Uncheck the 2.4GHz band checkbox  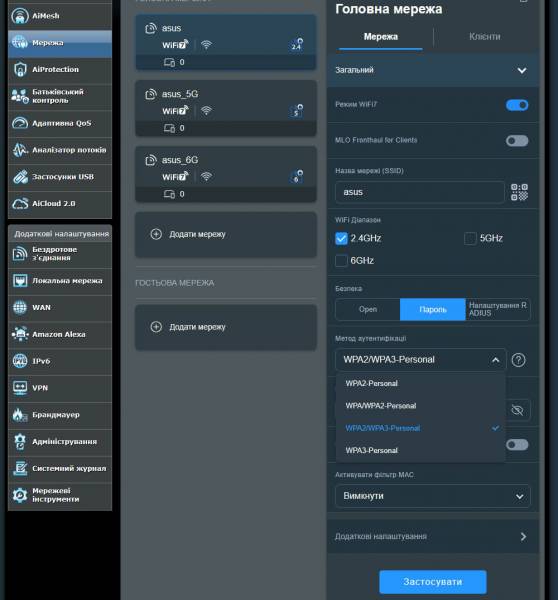point(341,238)
